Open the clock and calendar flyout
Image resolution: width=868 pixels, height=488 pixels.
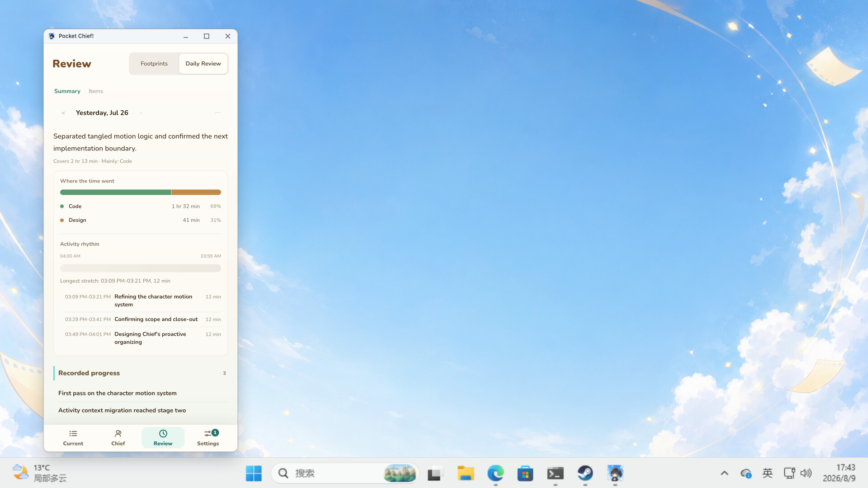[839, 473]
